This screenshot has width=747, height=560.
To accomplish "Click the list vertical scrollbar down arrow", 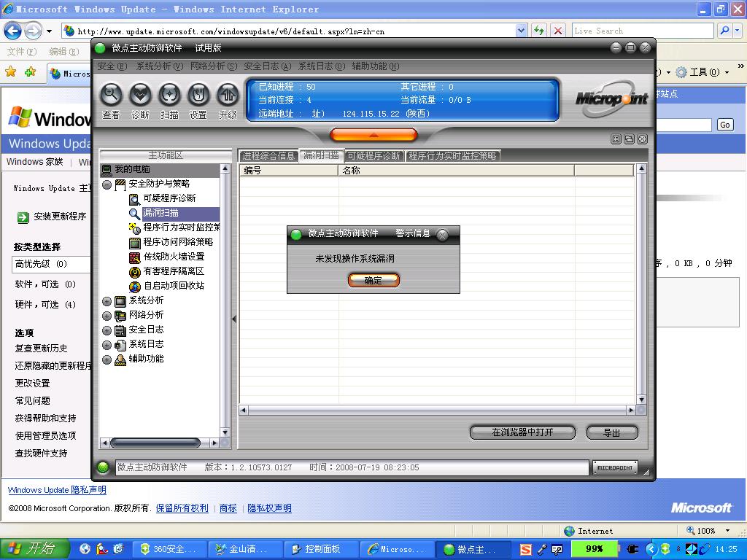I will 641,400.
